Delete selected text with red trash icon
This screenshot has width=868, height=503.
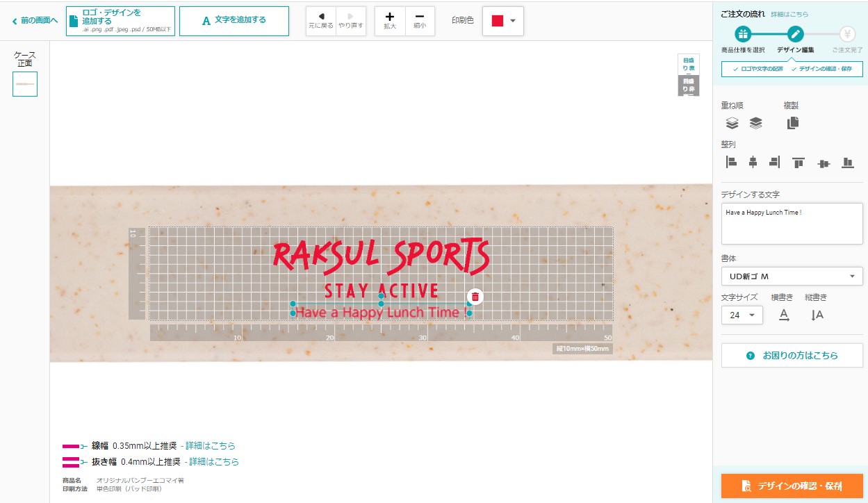click(x=475, y=297)
